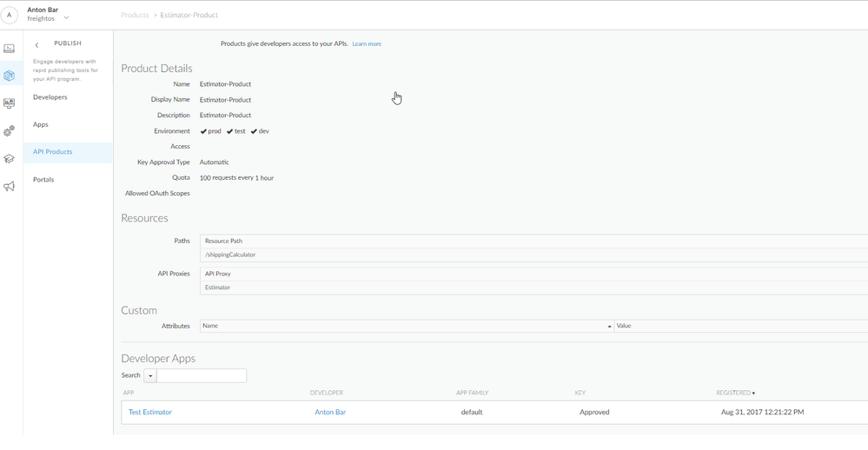Screen dimensions: 868x450
Task: Sort attributes by Name column arrow
Action: [609, 327]
